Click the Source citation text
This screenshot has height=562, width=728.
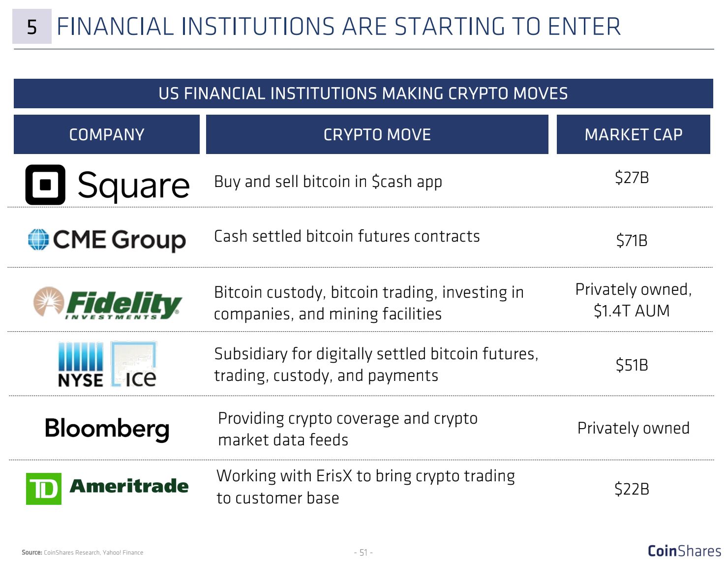[83, 553]
